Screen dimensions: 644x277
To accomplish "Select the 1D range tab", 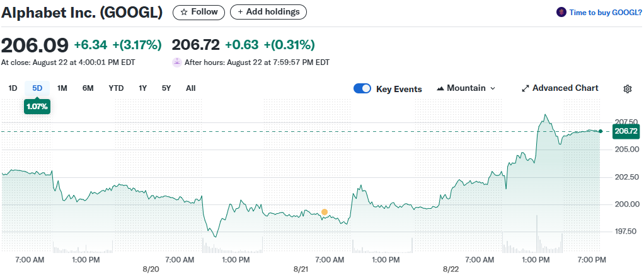I will pos(13,88).
